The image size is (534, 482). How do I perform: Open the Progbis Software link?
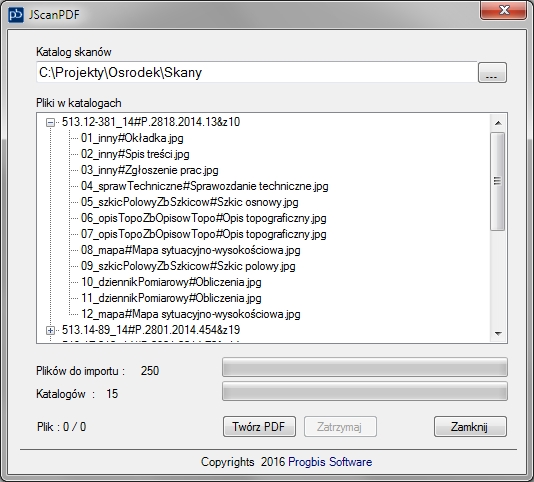pyautogui.click(x=330, y=462)
